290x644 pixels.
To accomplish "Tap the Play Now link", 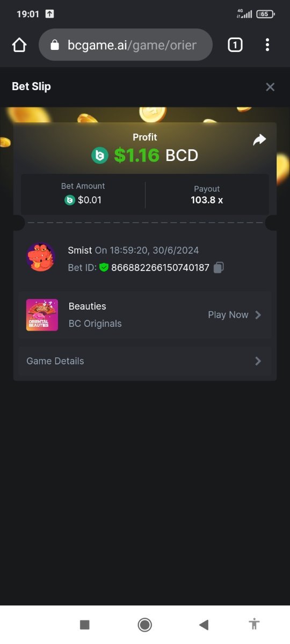I will (228, 315).
